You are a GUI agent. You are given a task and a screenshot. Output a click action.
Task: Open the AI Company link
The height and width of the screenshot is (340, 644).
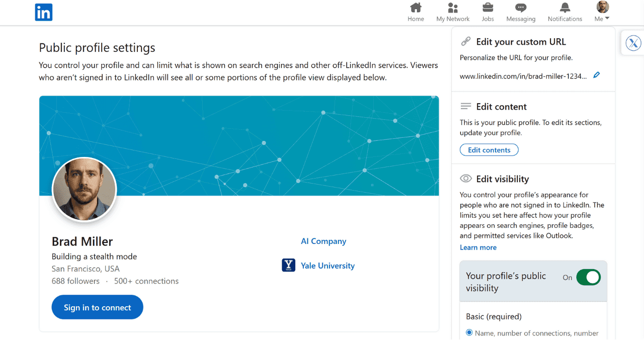pos(323,241)
